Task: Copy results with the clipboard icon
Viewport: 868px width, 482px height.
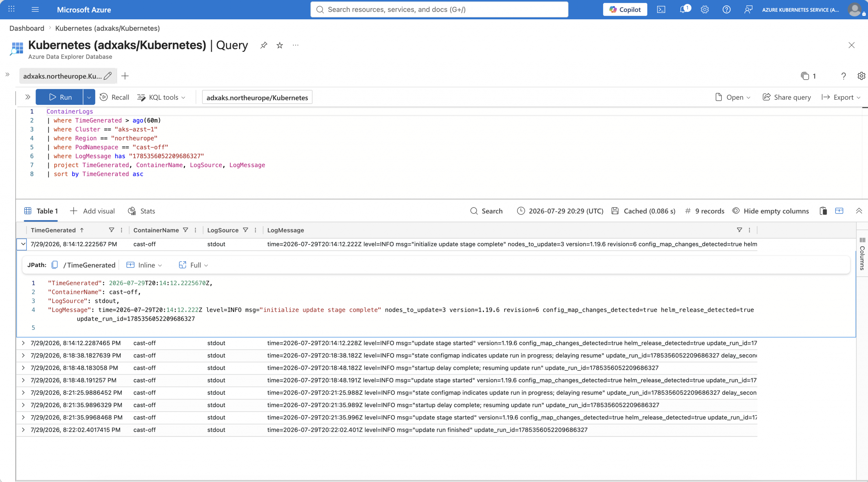Action: pyautogui.click(x=823, y=211)
